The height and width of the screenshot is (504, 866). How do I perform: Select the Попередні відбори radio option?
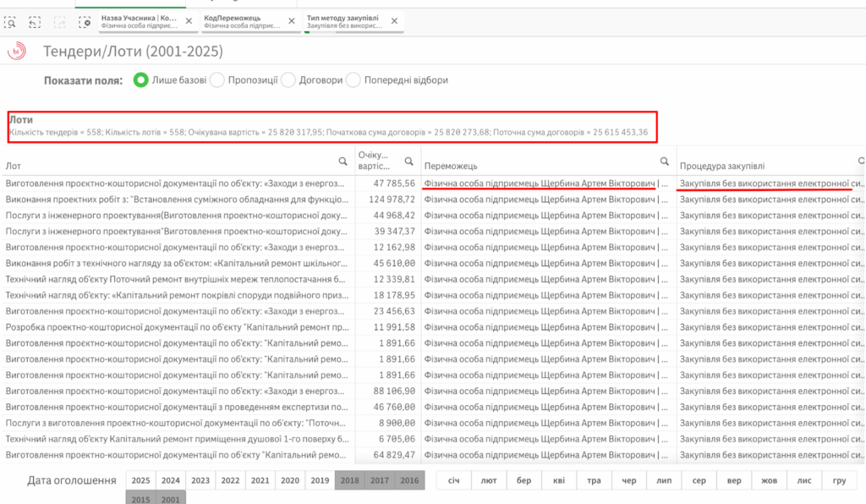(354, 80)
